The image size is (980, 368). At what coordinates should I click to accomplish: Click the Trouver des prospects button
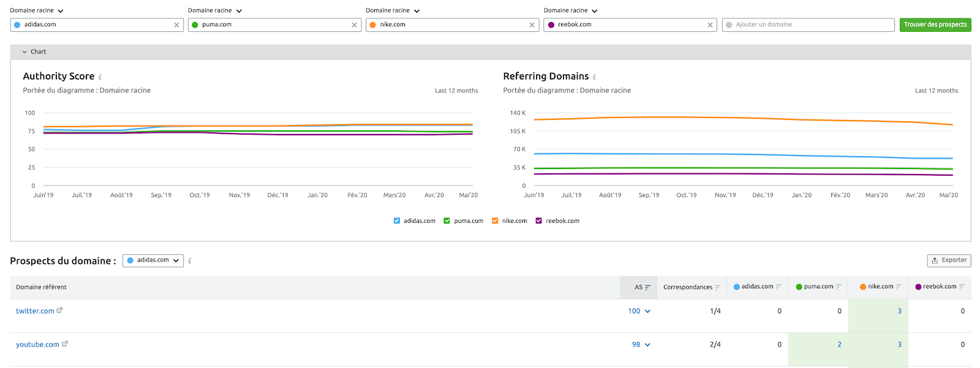[x=935, y=24]
